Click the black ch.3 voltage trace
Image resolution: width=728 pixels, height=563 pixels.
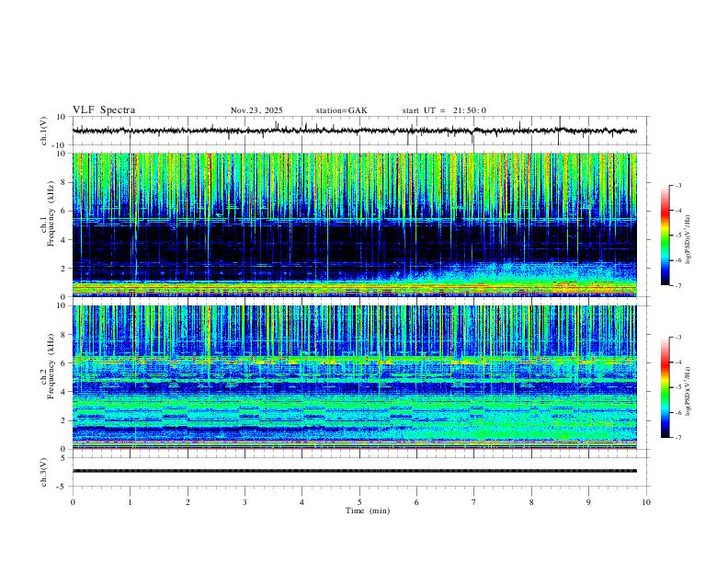pyautogui.click(x=354, y=471)
